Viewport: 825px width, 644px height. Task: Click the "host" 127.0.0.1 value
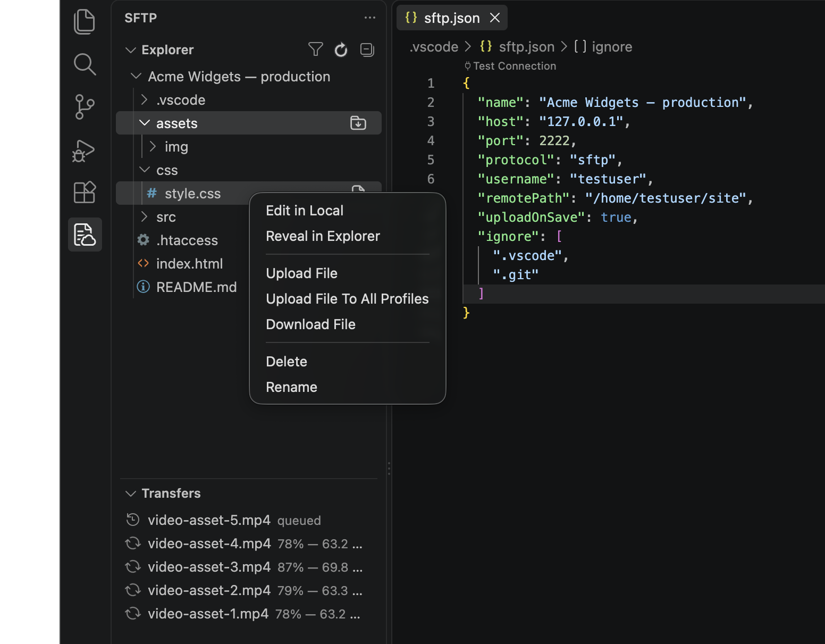click(x=581, y=121)
